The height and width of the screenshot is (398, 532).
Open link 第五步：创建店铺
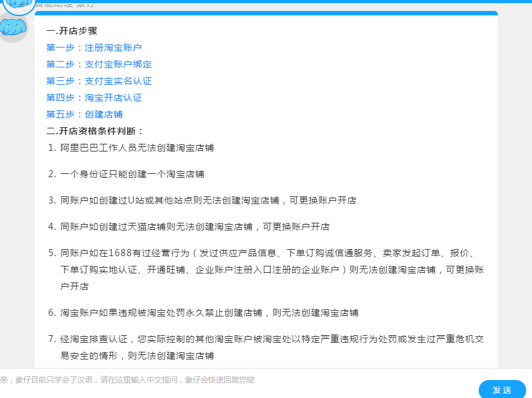coord(84,114)
